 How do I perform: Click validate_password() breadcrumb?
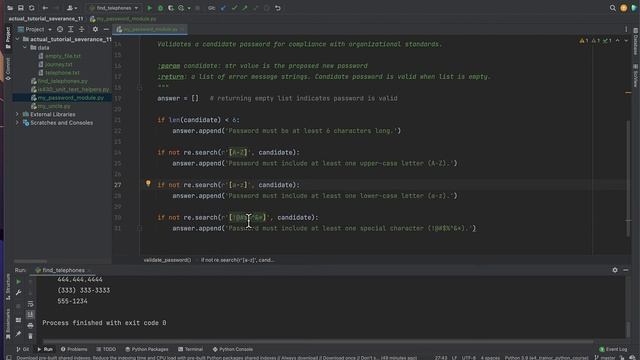click(167, 260)
